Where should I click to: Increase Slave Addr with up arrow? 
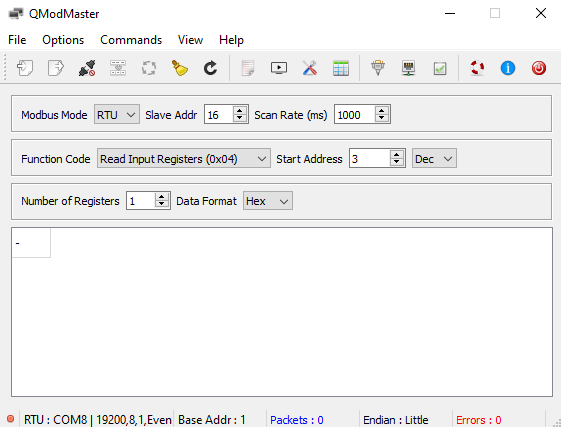click(240, 111)
